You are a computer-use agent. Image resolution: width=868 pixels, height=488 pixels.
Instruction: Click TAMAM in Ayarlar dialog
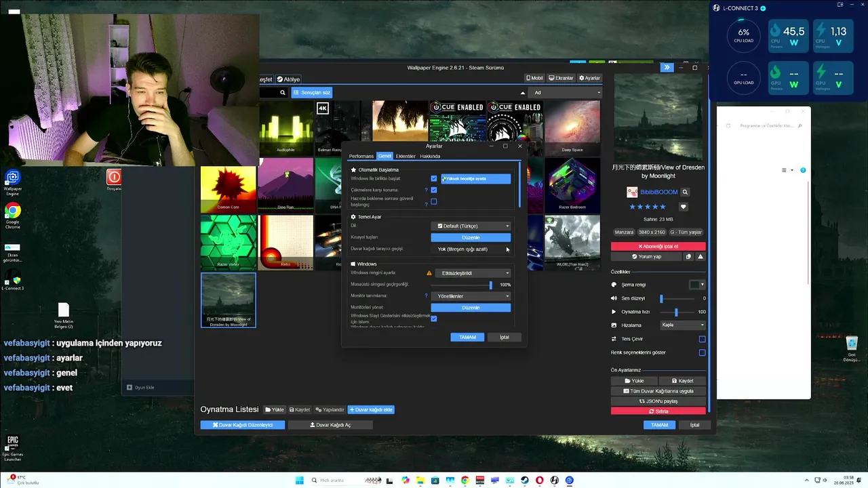point(467,337)
